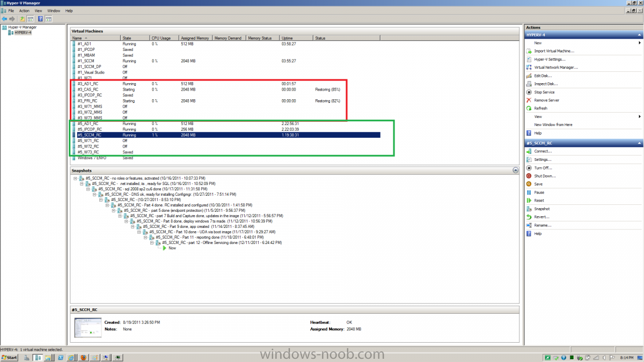Click the Rename action
Screen dimensions: 644x362
pyautogui.click(x=543, y=225)
